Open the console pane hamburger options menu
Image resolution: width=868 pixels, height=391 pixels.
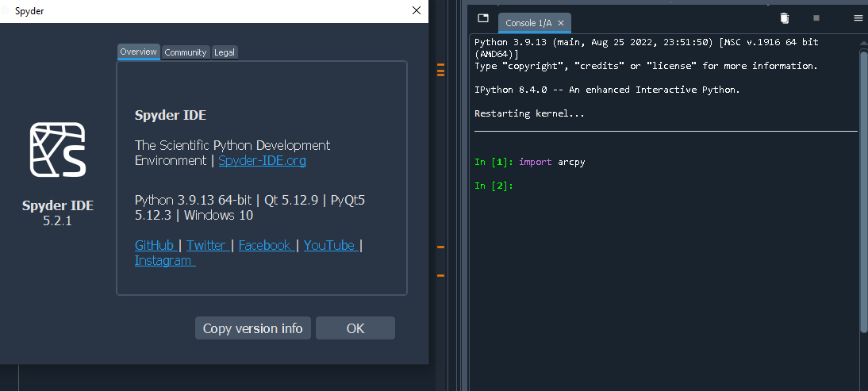[858, 18]
